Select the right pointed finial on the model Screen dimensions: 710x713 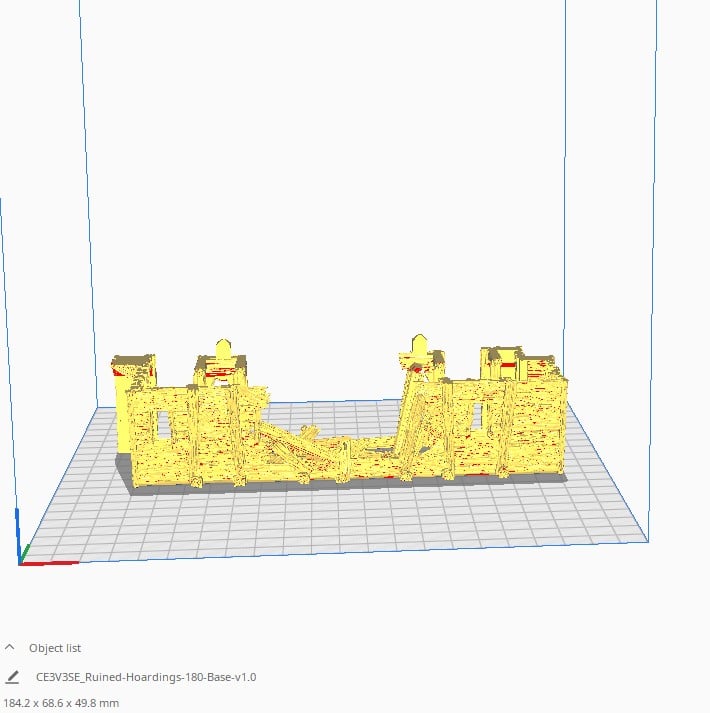click(x=415, y=347)
